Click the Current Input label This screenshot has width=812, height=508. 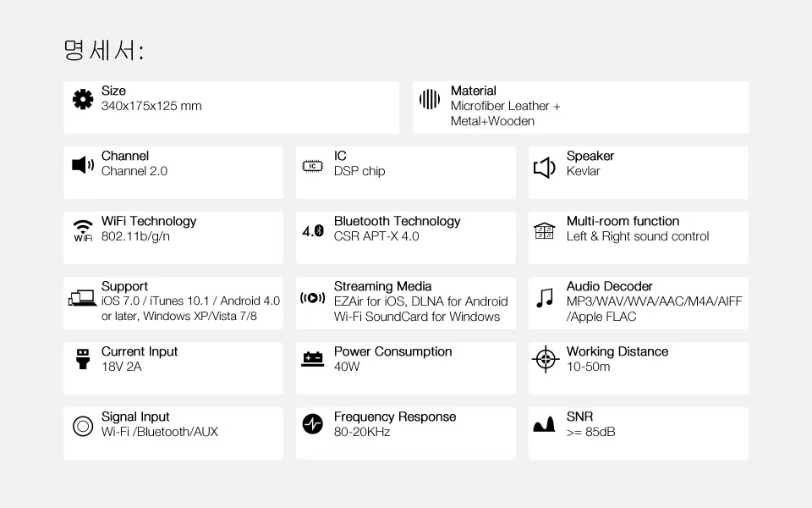[x=140, y=351]
